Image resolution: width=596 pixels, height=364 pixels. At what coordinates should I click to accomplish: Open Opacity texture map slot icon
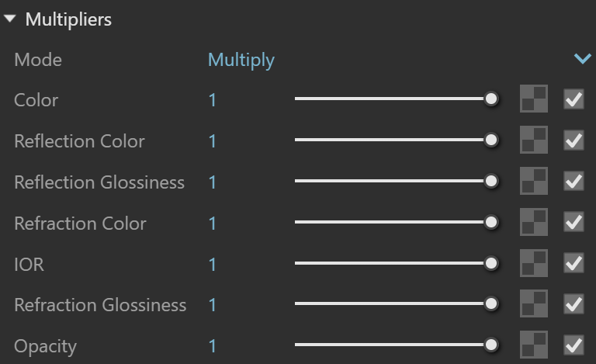[x=534, y=345]
